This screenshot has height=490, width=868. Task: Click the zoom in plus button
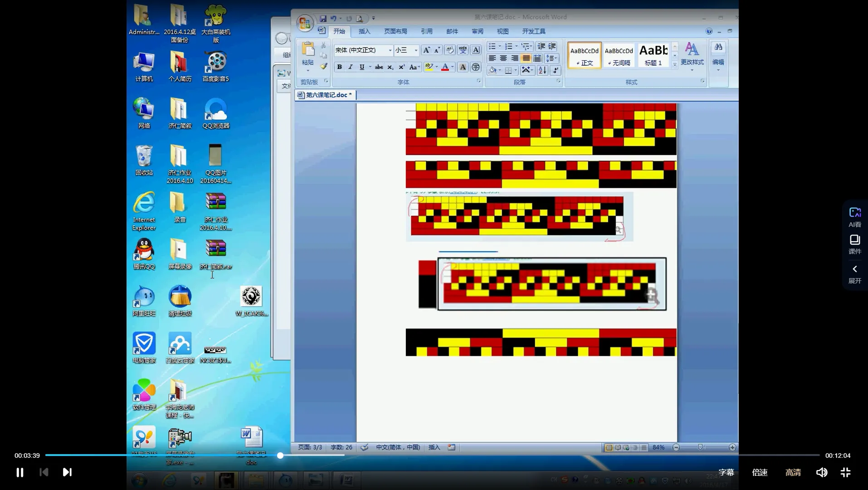[732, 447]
